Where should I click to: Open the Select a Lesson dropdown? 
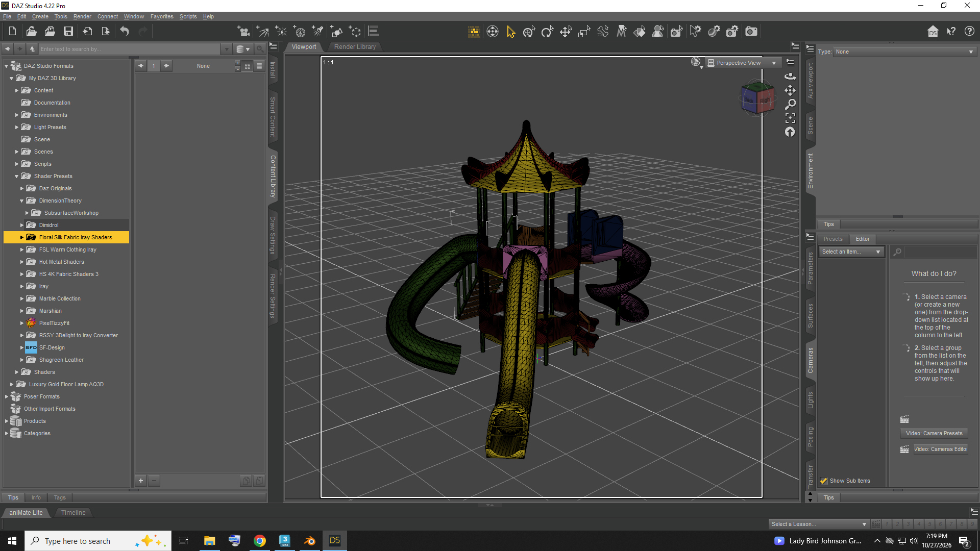coord(819,524)
